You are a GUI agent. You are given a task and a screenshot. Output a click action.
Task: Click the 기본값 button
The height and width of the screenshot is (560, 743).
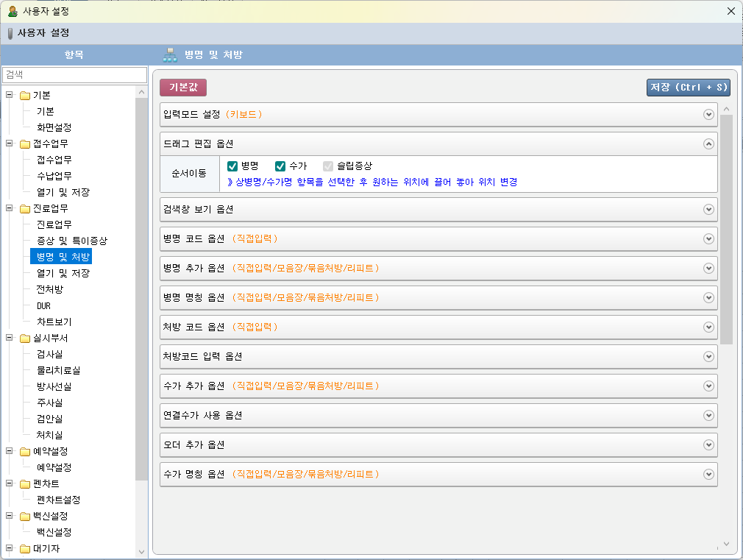point(183,88)
